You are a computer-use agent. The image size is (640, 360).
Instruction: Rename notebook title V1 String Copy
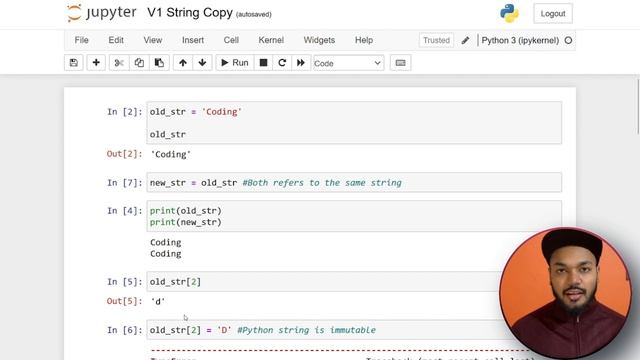coord(190,13)
